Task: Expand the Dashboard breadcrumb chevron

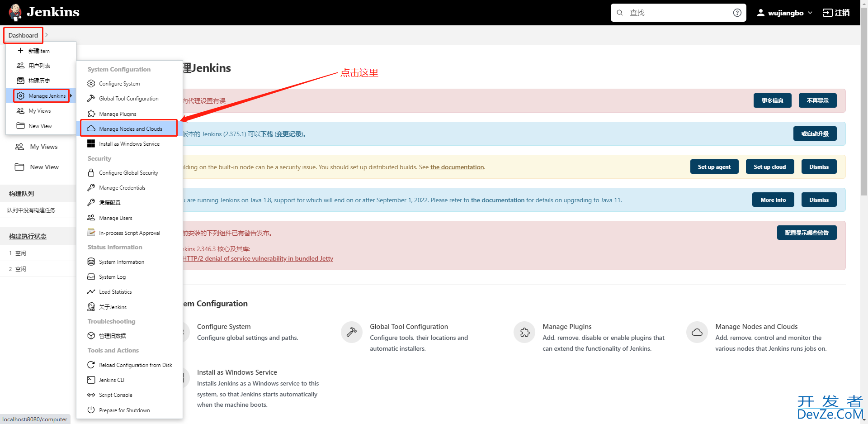Action: 47,35
